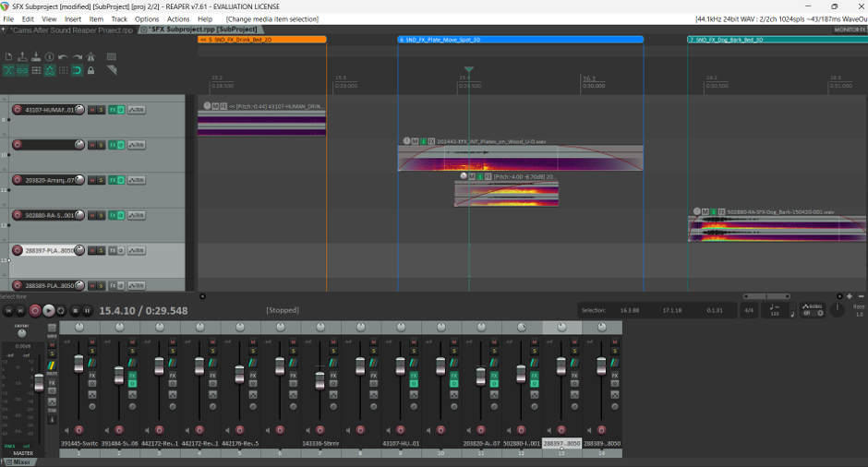The width and height of the screenshot is (868, 467).
Task: Open envelope menu on 288397-PLA track
Action: pyautogui.click(x=137, y=251)
